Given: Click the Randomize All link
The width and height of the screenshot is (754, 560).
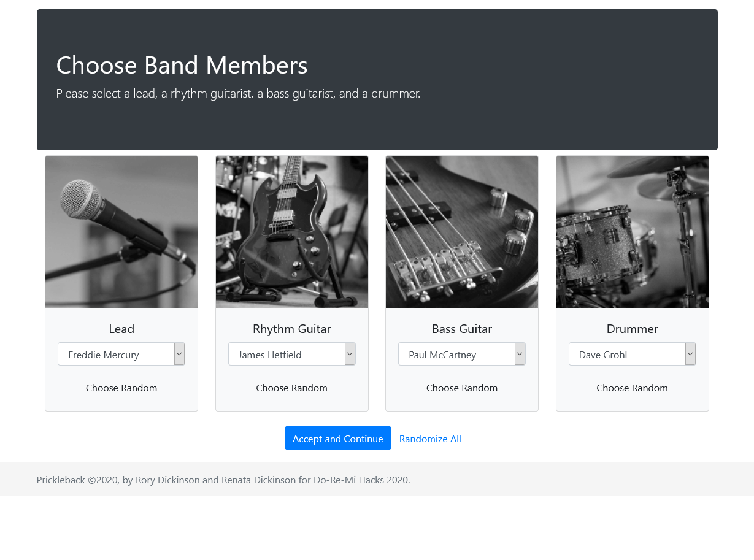Looking at the screenshot, I should 430,439.
